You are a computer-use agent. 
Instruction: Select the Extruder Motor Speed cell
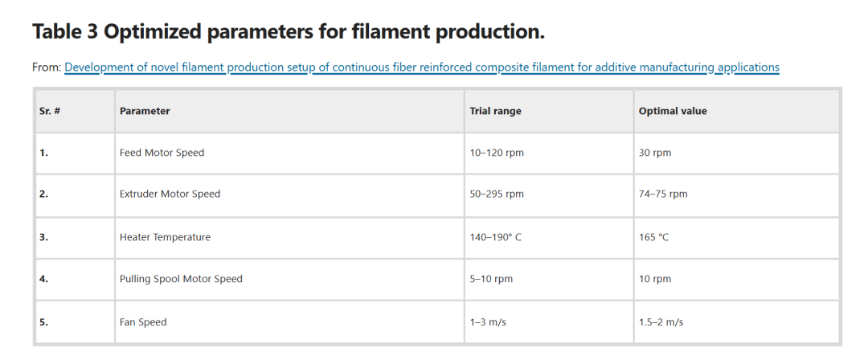pos(170,194)
